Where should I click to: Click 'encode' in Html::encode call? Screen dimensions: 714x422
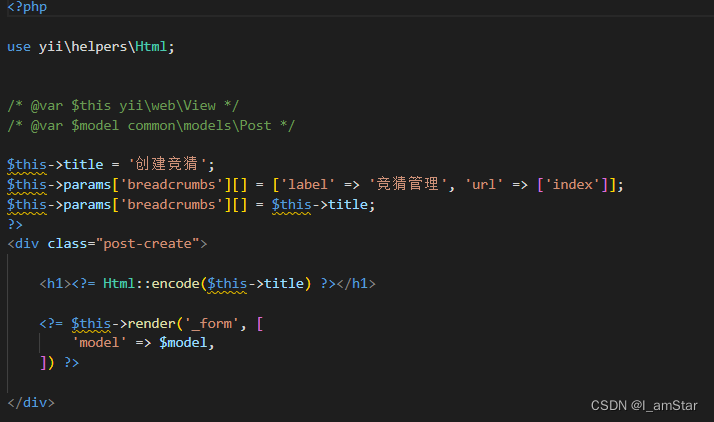175,284
